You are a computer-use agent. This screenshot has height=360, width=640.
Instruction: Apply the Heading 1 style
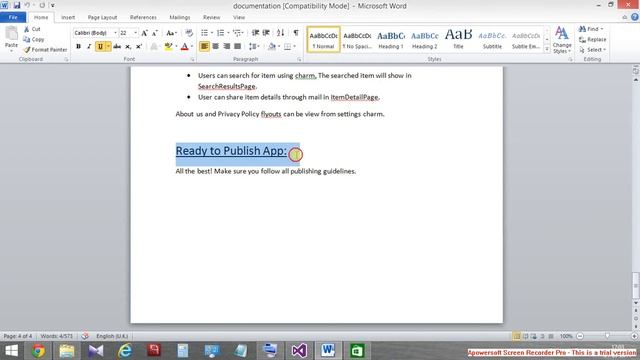391,40
